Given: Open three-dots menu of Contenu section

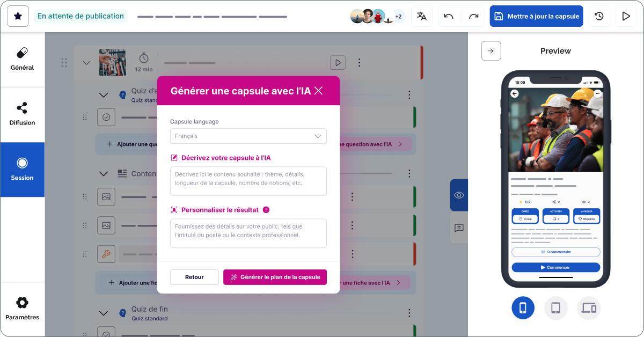Looking at the screenshot, I should click(x=409, y=173).
